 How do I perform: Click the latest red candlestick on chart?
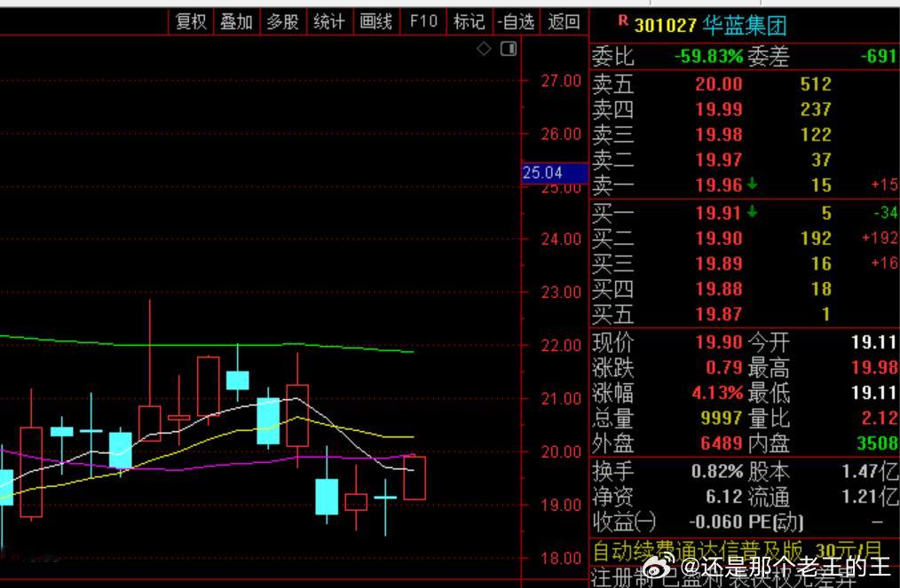coord(414,478)
